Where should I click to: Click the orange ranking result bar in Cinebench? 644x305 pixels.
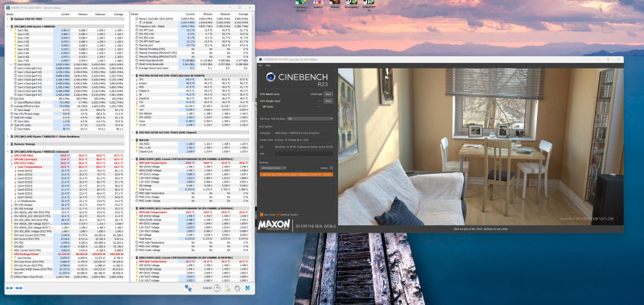tap(296, 175)
